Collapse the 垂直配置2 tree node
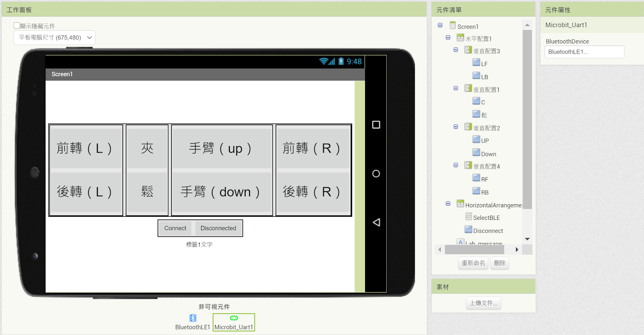The width and height of the screenshot is (644, 335). coord(456,127)
